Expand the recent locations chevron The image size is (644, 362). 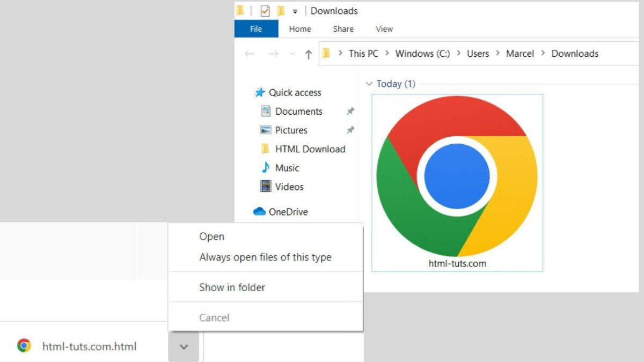click(292, 54)
